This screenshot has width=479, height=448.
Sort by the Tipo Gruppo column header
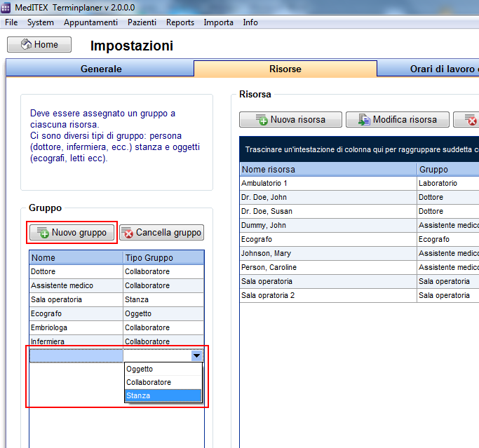(x=163, y=257)
